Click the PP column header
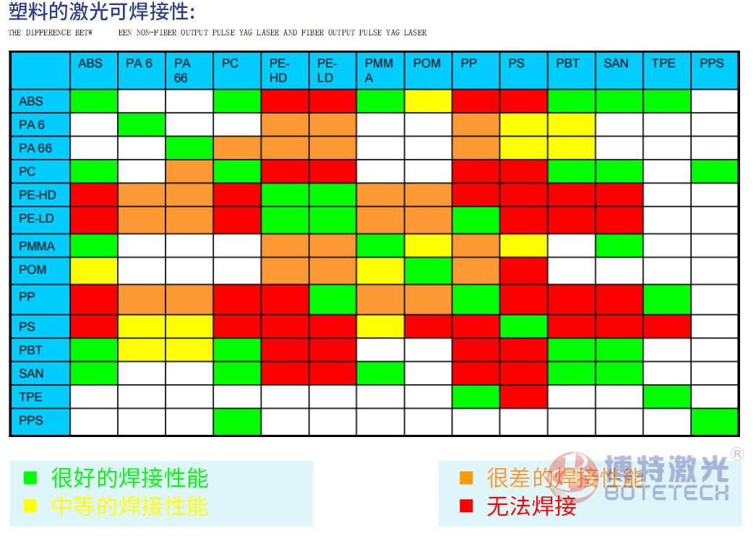Screen dimensions: 756x536 [476, 71]
